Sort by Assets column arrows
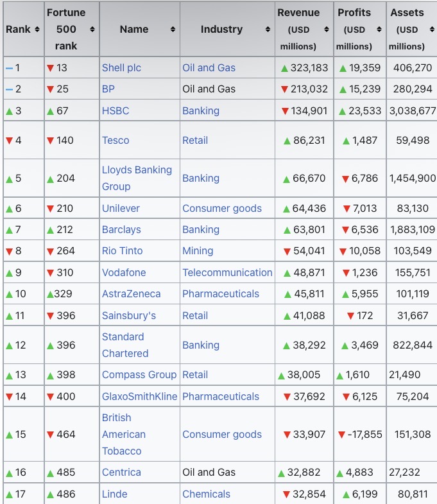 pos(432,30)
